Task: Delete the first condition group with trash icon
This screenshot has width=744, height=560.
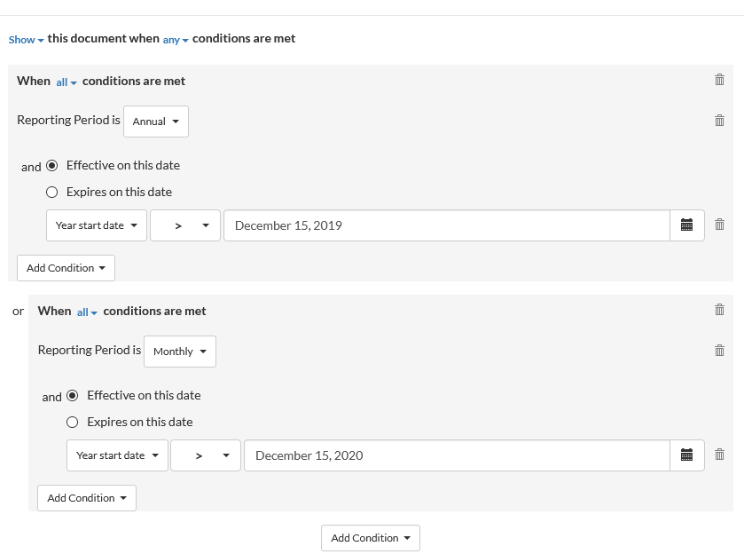Action: tap(718, 80)
